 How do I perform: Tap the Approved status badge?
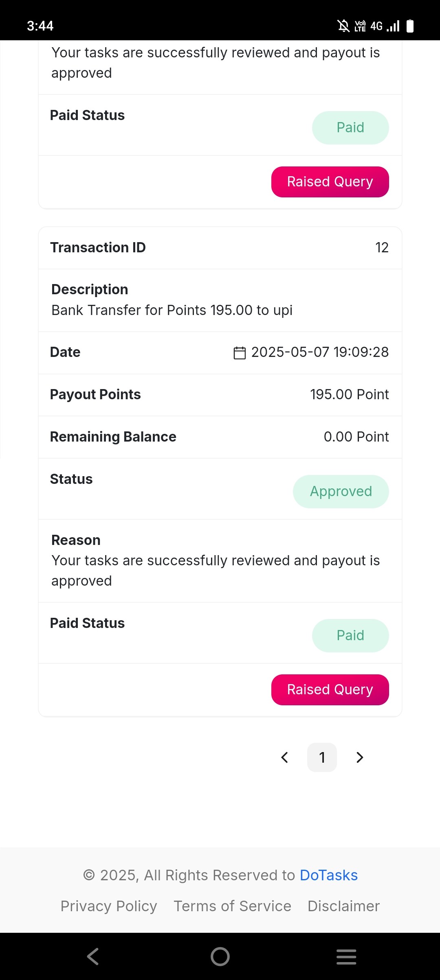click(341, 492)
